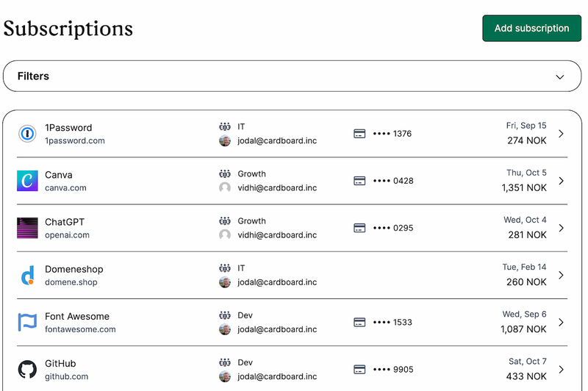588x391 pixels.
Task: Click jodal's avatar in the 1Password row
Action: point(225,140)
